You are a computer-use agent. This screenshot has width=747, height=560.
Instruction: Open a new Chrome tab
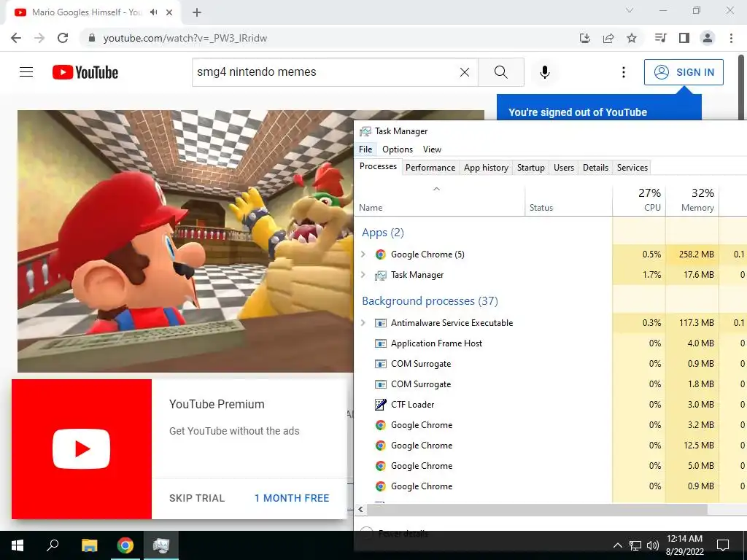(x=197, y=12)
